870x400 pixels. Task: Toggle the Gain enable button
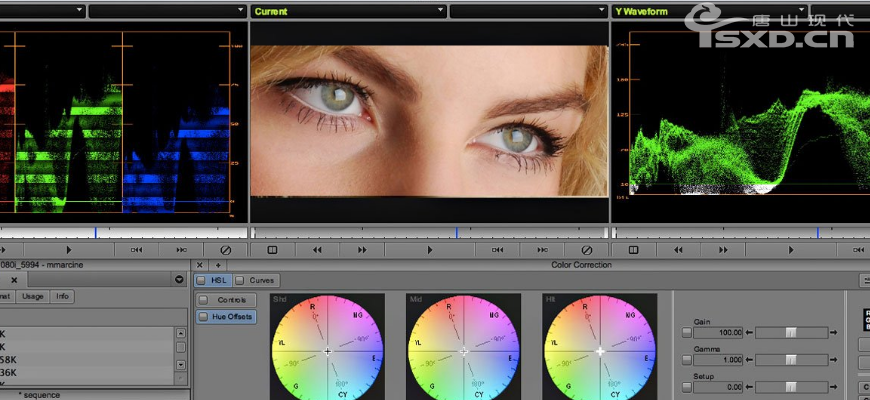point(687,333)
